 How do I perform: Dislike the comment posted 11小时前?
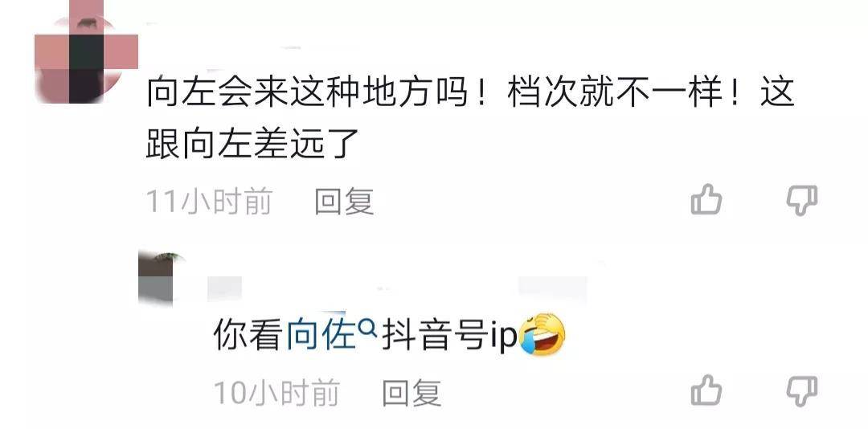pyautogui.click(x=802, y=200)
